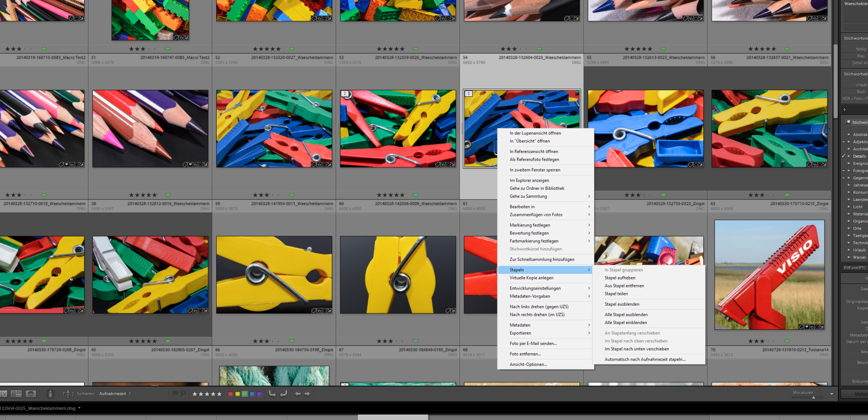Toggle the Gegenst keyword partial checkbox

point(844,178)
